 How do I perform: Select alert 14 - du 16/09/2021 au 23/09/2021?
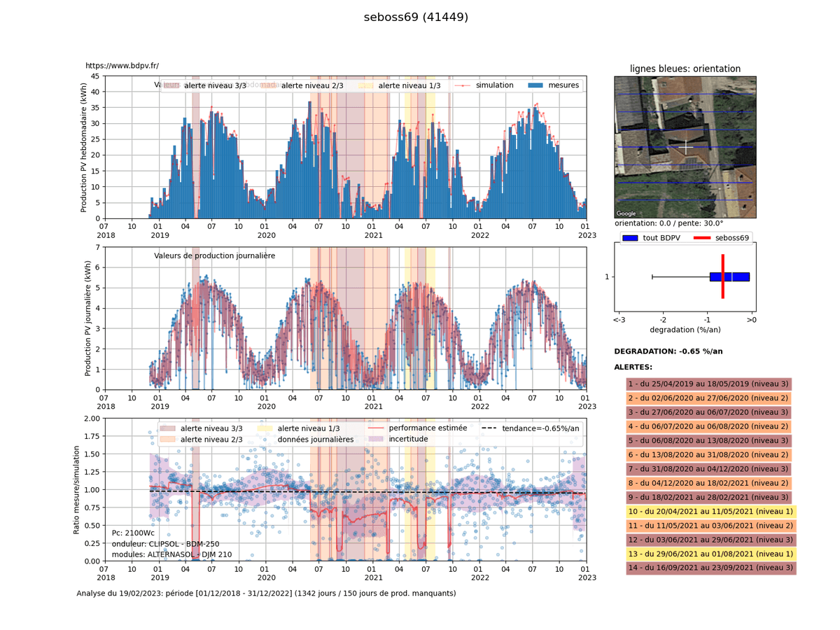coord(711,568)
